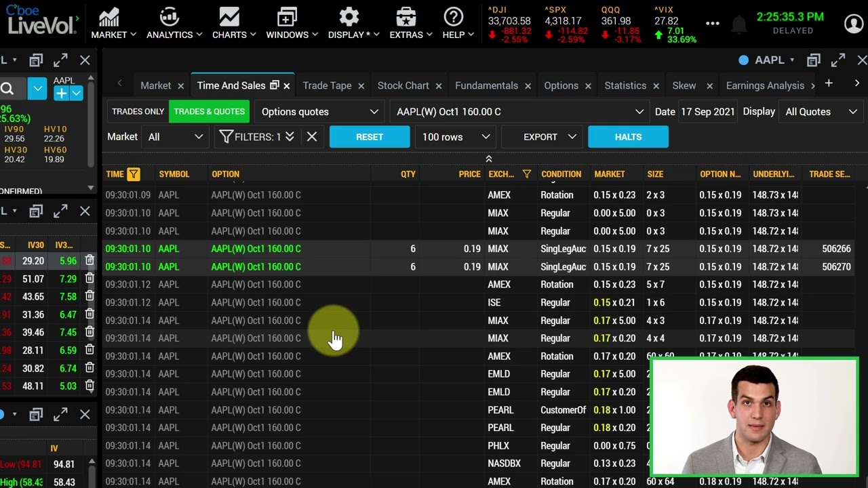Image resolution: width=868 pixels, height=488 pixels.
Task: Select the trade row with sequence 506266
Action: coord(485,249)
